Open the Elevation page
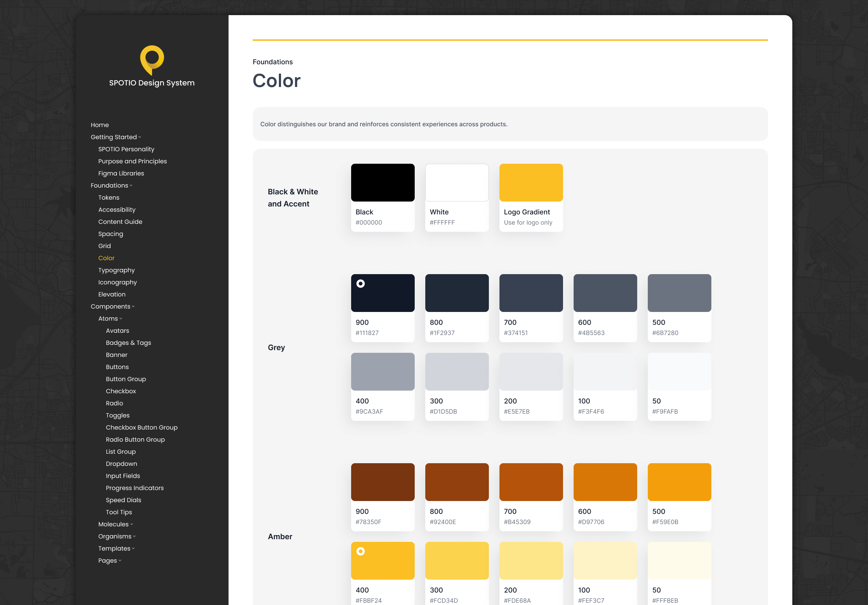The width and height of the screenshot is (868, 605). point(112,294)
